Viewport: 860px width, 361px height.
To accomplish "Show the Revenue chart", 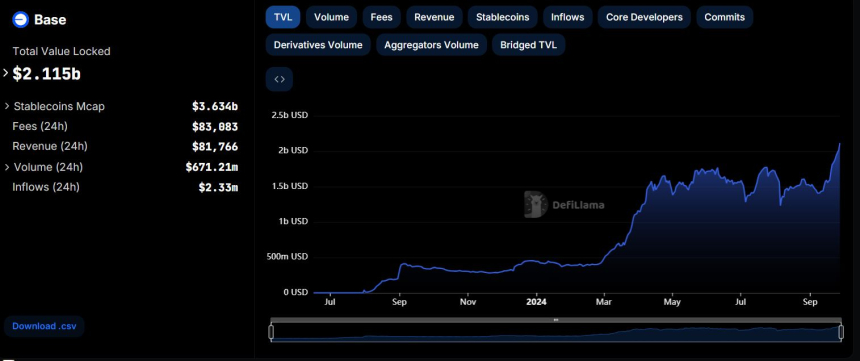I will coord(434,17).
